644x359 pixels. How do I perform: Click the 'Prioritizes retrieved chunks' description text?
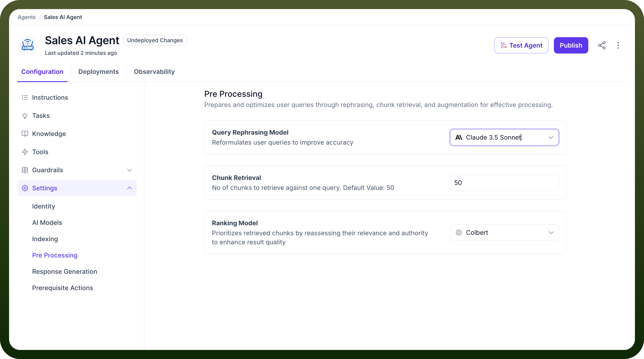click(320, 238)
